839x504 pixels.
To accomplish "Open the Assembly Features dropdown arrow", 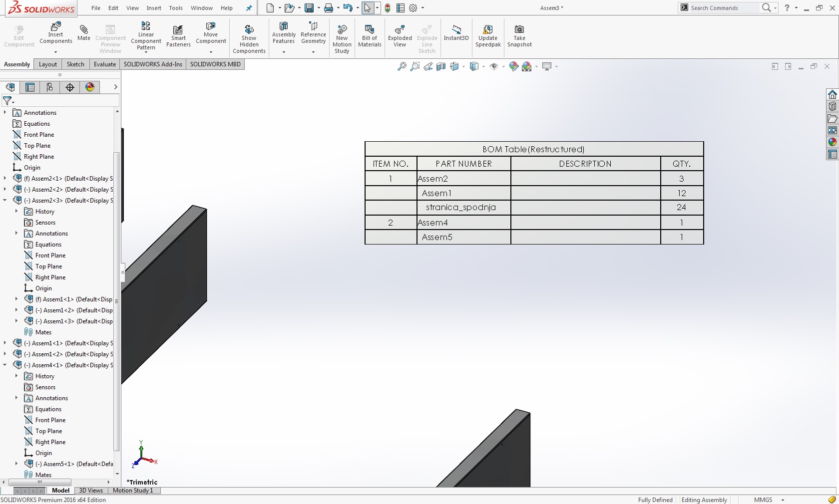I will click(284, 52).
